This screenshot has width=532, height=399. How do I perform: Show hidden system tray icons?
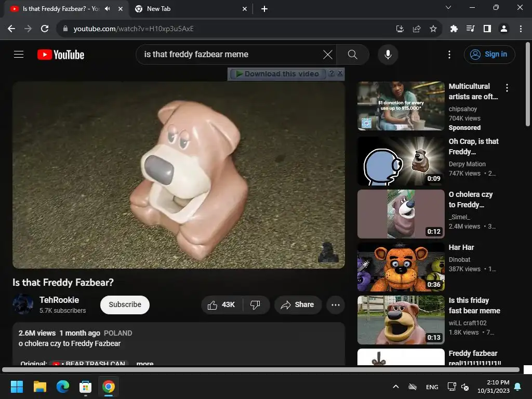coord(395,387)
